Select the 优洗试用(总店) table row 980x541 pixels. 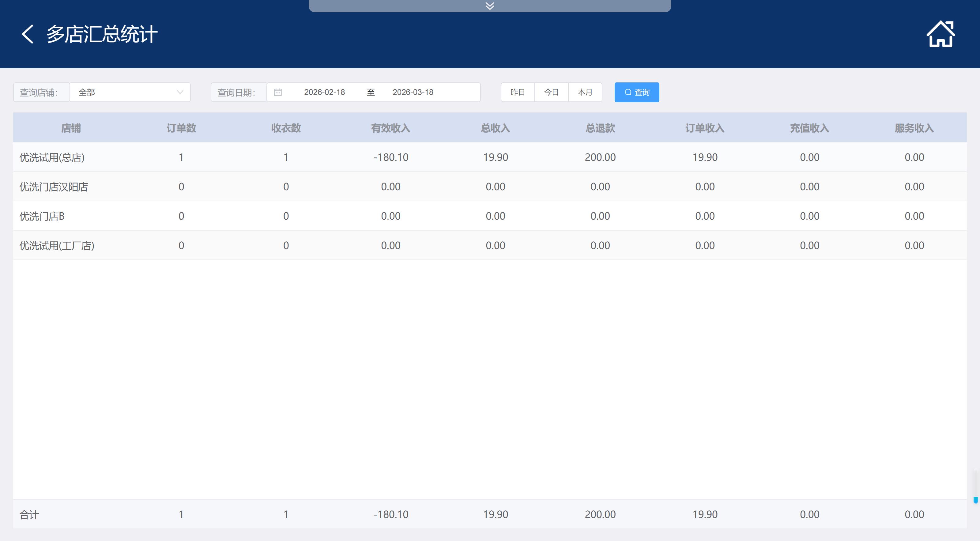pos(52,157)
